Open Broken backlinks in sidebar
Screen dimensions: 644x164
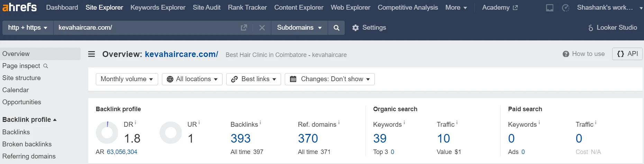27,144
